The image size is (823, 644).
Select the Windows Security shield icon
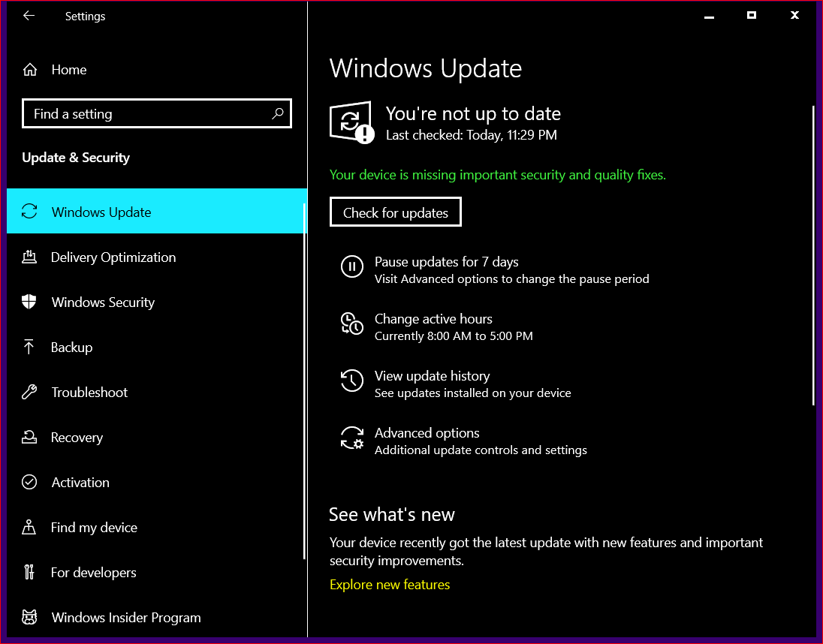(x=29, y=302)
